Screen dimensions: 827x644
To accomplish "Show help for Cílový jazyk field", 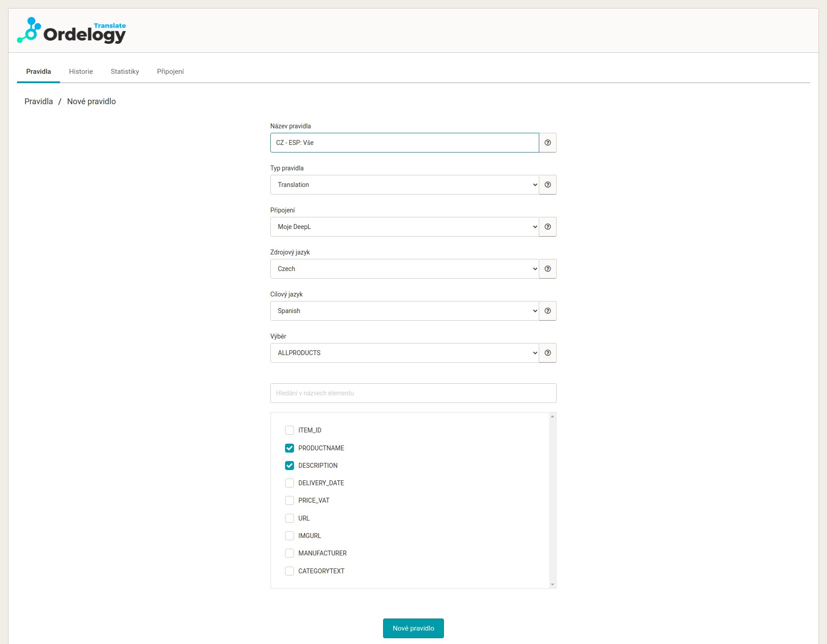I will click(547, 311).
